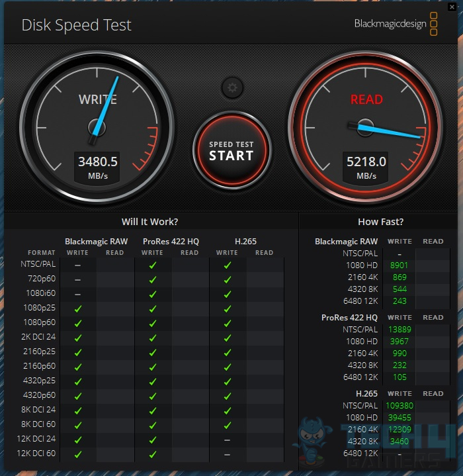Viewport: 463px width, 476px height.
Task: Click the NTSC/PAL format row label
Action: pyautogui.click(x=38, y=264)
